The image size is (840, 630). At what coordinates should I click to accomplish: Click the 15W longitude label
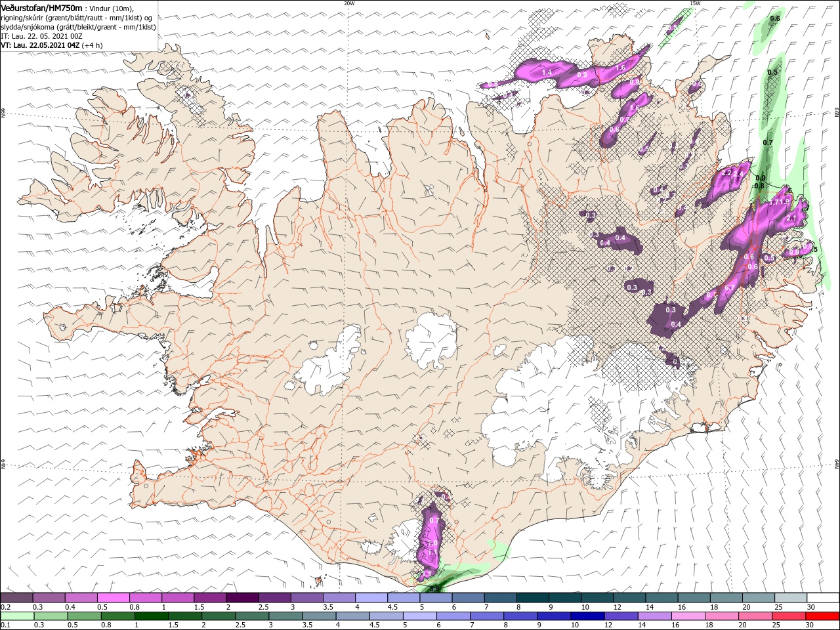[x=695, y=3]
